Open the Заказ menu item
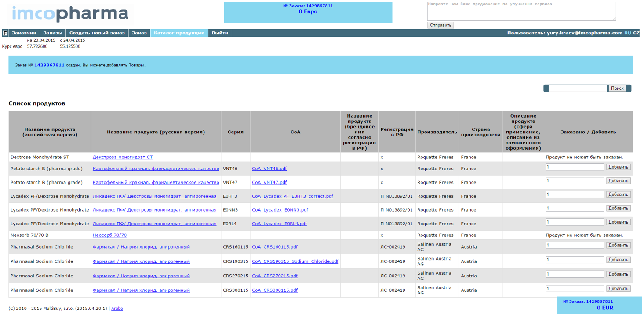Screen dimensions: 644x316 [139, 33]
